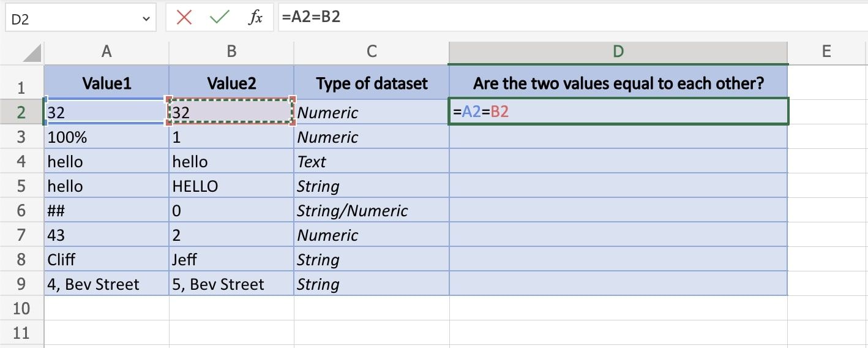The height and width of the screenshot is (348, 868).
Task: Click cell B5 containing HELLO
Action: [x=231, y=186]
